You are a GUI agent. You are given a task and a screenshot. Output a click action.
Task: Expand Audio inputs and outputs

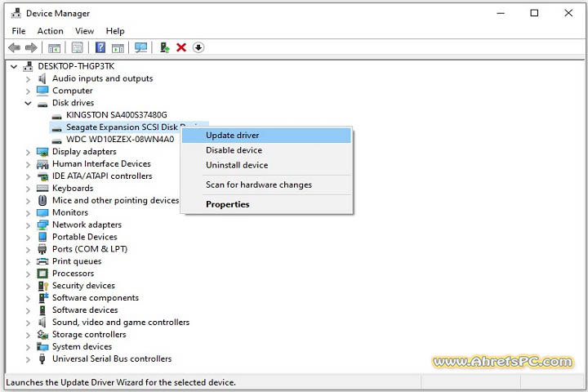tap(28, 79)
